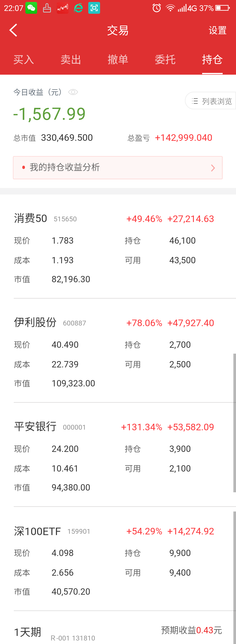
Task: Open 我的持仓收益分析 banner
Action: [x=118, y=167]
